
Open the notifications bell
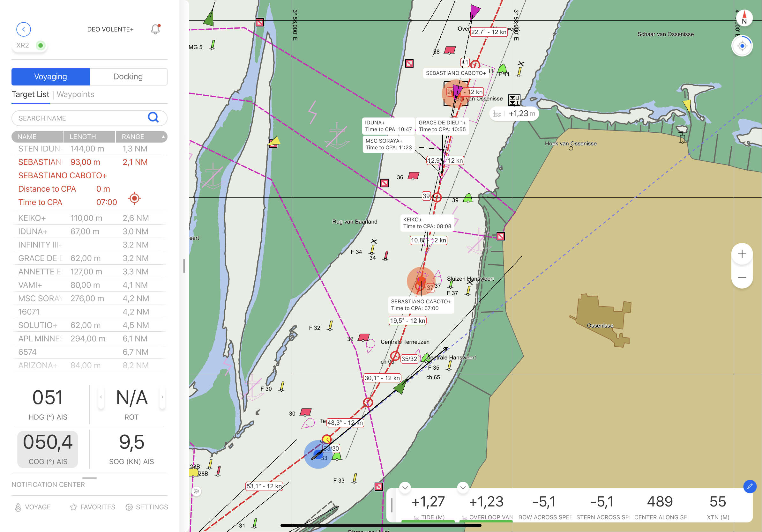pyautogui.click(x=155, y=29)
